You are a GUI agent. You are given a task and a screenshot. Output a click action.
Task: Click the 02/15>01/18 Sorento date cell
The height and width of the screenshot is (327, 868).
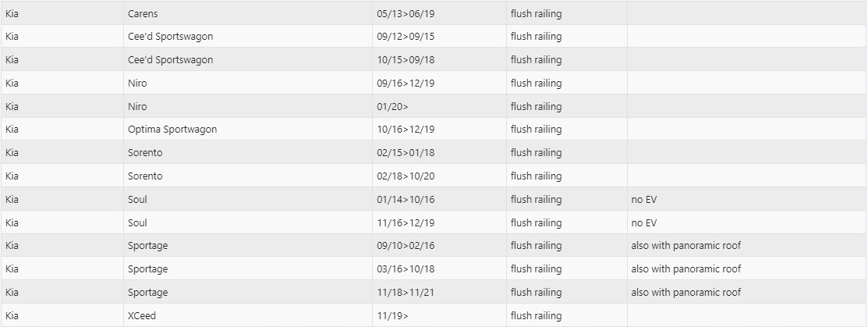tap(406, 153)
